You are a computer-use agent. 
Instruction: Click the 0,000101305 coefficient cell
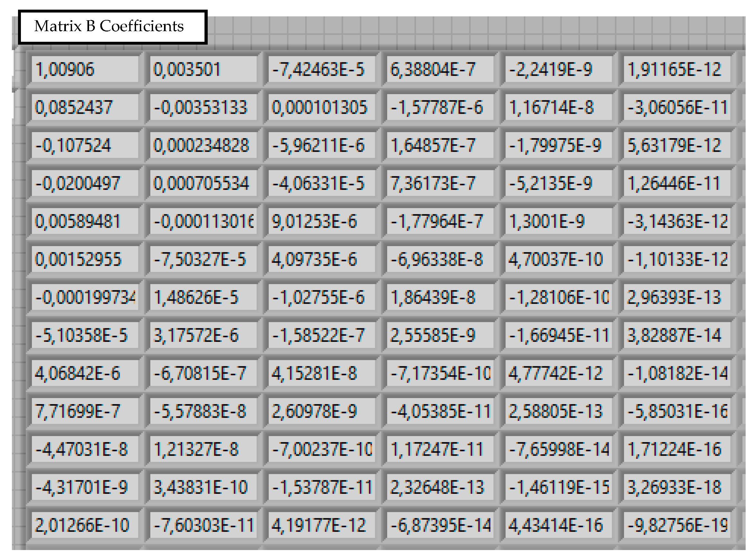coord(321,107)
